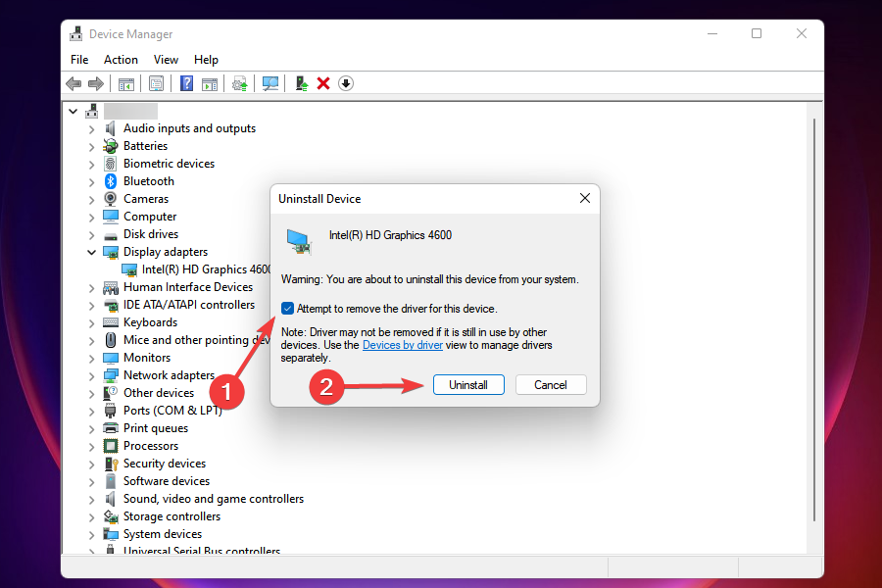Click the Enable device toolbar icon

pos(302,84)
